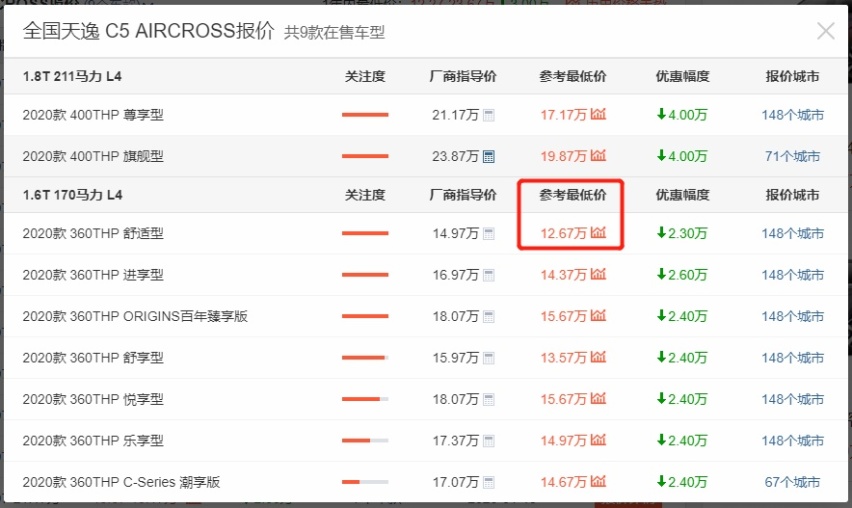This screenshot has height=508, width=852.
Task: Show price trend chart icon next to 12.67万
Action: 598,233
